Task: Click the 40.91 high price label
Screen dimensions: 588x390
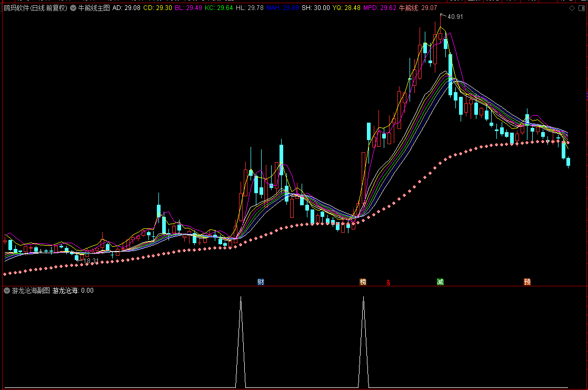Action: click(x=455, y=17)
